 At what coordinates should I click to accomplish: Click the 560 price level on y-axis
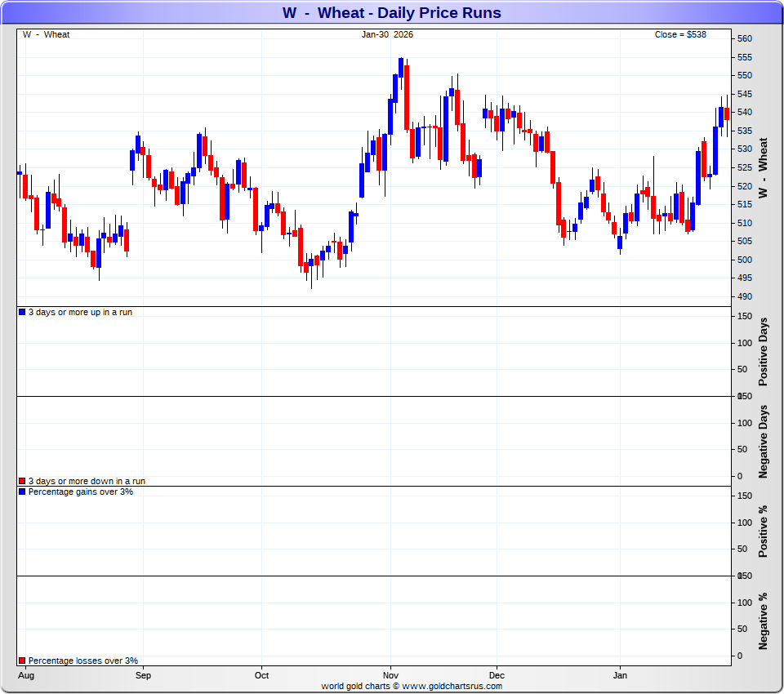coord(744,39)
